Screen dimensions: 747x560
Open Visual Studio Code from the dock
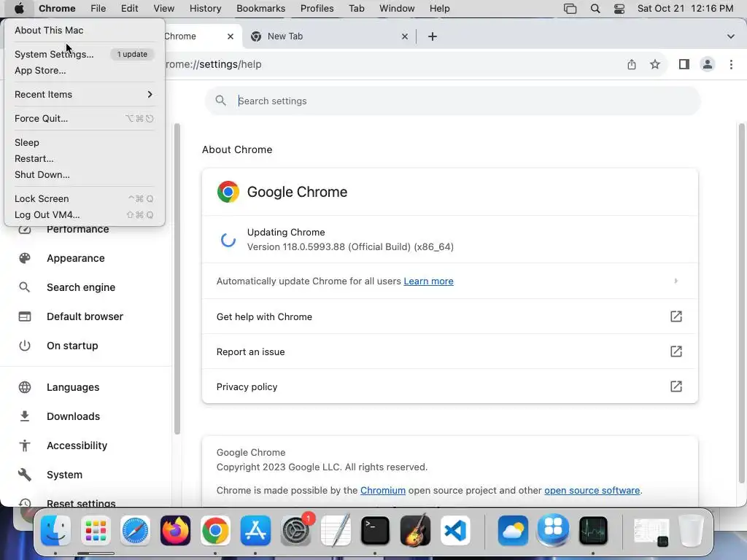pyautogui.click(x=455, y=531)
